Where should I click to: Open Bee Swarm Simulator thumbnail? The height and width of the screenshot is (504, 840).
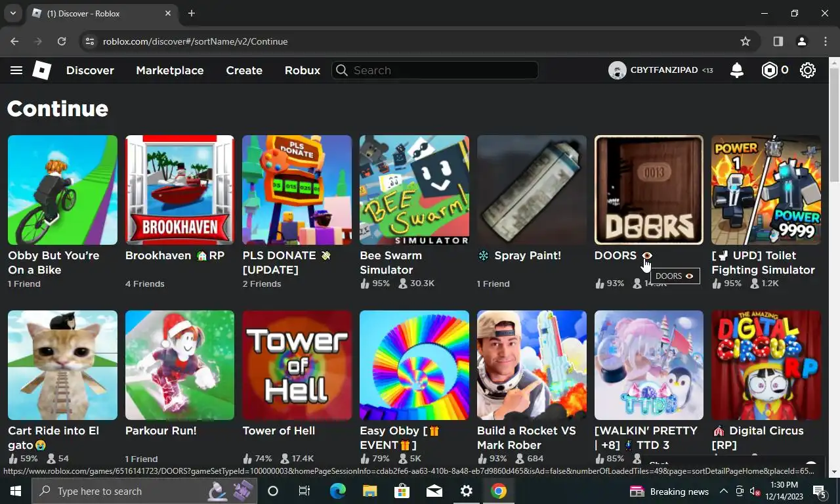pyautogui.click(x=414, y=190)
